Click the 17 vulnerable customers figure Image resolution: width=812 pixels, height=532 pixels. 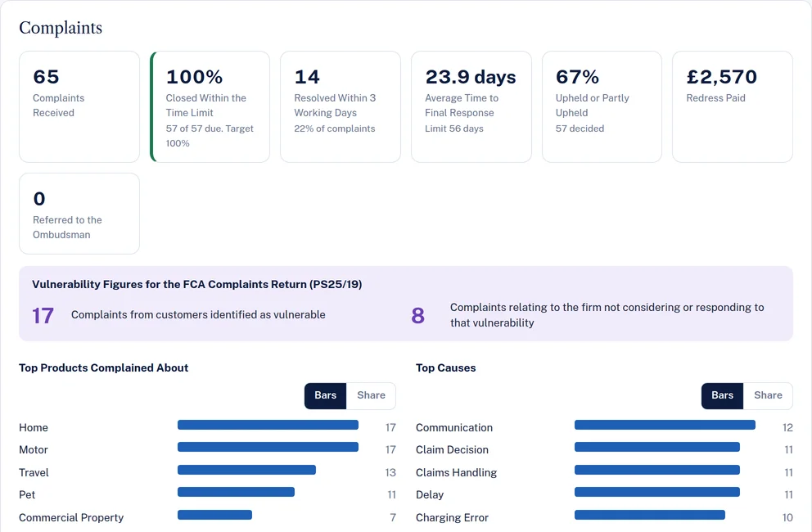[43, 315]
